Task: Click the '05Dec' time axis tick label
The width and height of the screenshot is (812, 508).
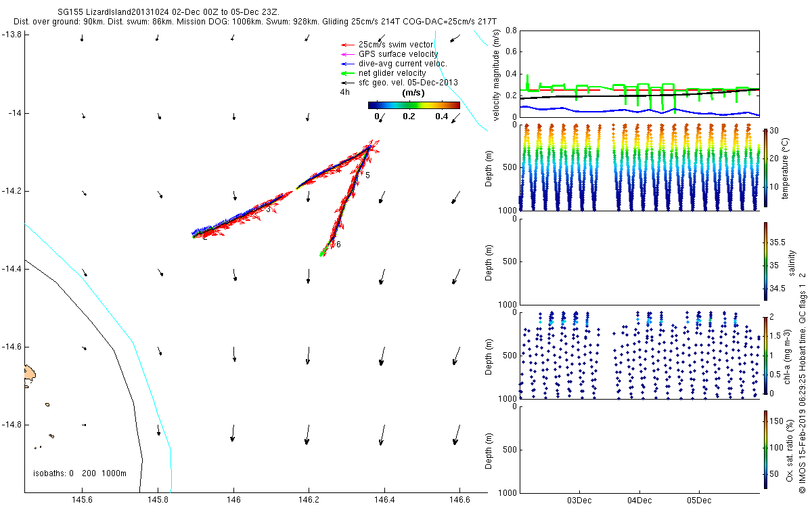Action: 699,501
